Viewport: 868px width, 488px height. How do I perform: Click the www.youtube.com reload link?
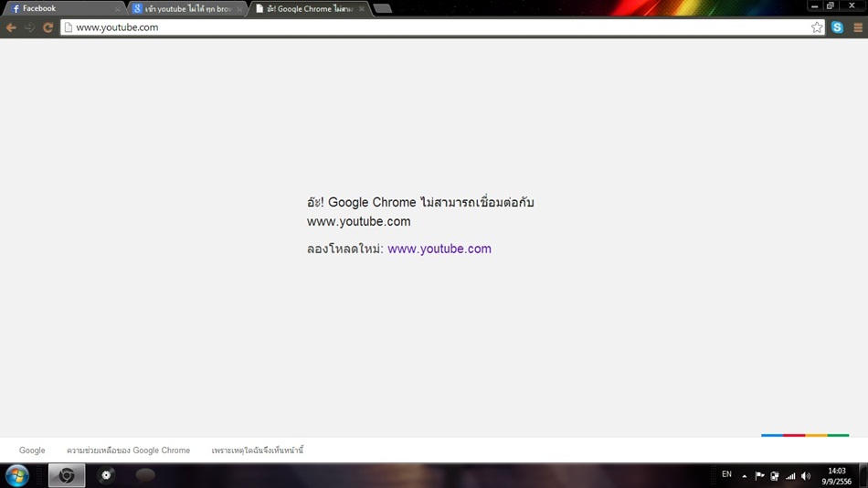439,249
